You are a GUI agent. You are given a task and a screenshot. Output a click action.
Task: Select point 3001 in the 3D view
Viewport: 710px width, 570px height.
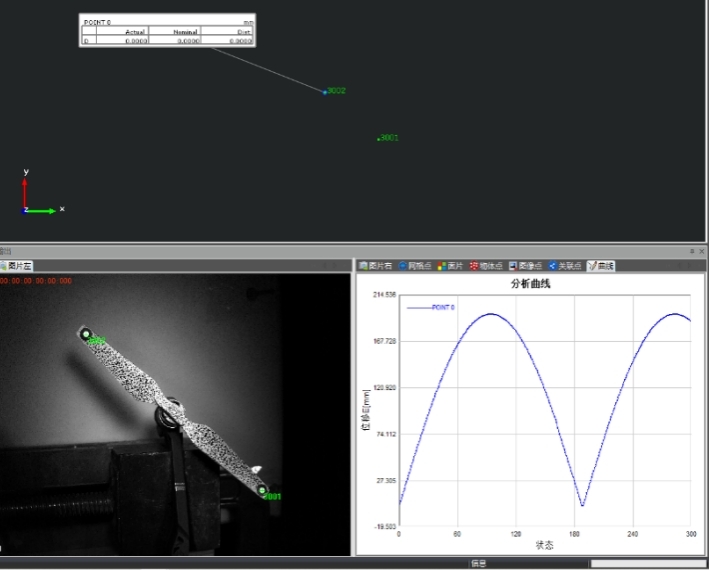click(379, 139)
